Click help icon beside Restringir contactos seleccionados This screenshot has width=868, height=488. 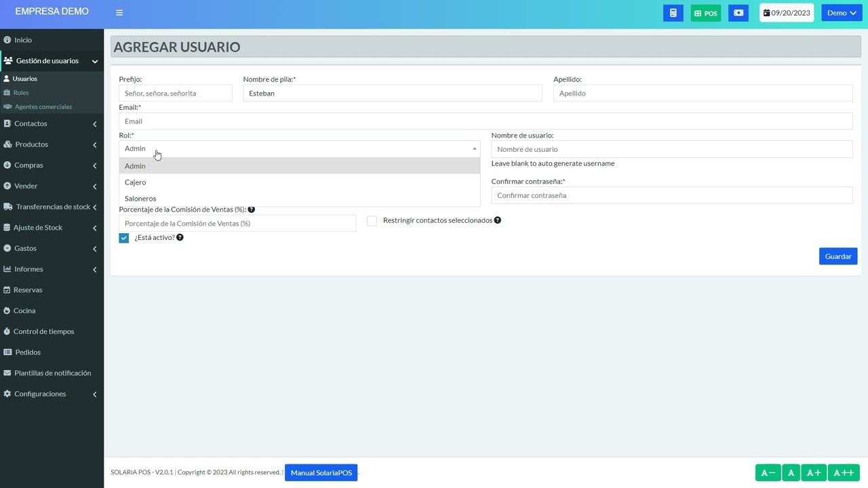click(x=498, y=220)
